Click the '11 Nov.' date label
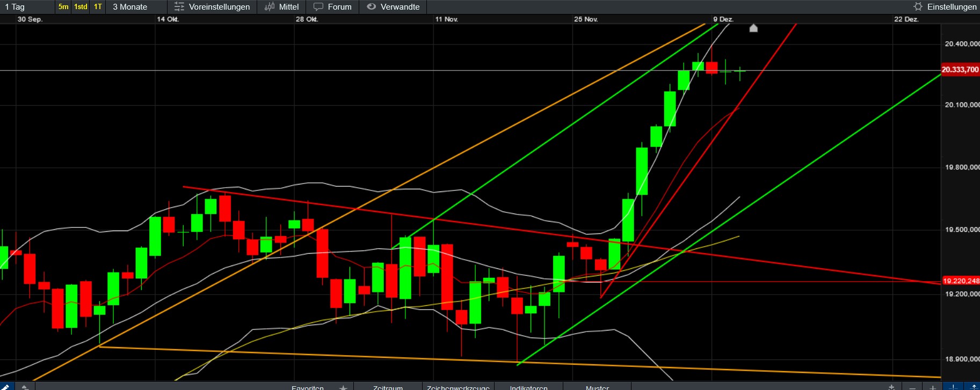 447,19
